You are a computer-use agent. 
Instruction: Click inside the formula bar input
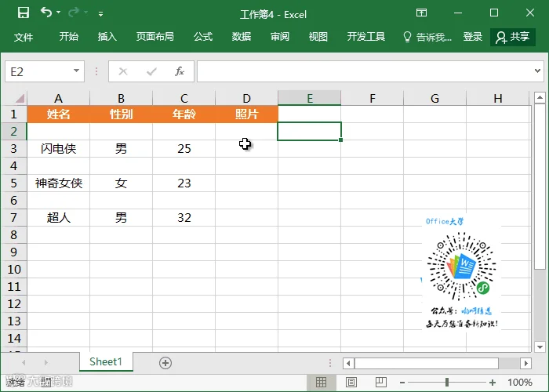tap(364, 71)
